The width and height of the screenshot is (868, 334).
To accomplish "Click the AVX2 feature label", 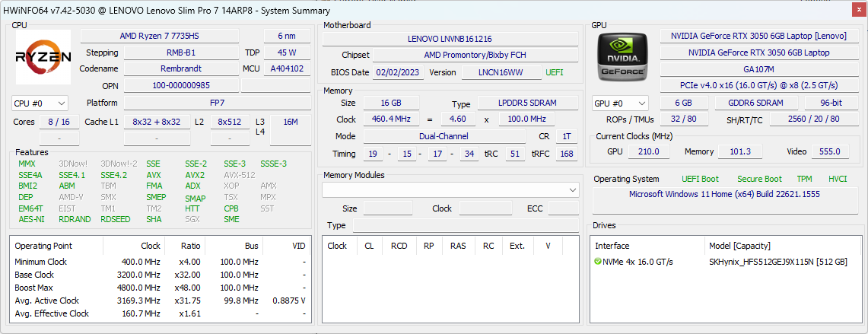I will (195, 175).
